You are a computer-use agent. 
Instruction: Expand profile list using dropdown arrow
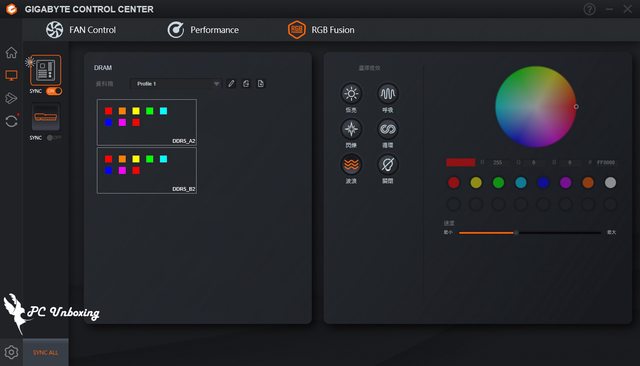pos(216,84)
